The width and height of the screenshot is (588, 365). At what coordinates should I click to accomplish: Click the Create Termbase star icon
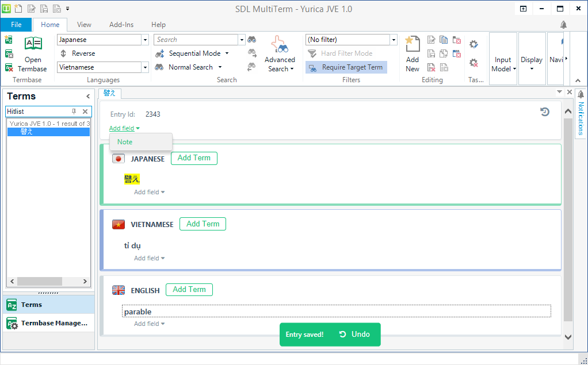click(x=9, y=39)
